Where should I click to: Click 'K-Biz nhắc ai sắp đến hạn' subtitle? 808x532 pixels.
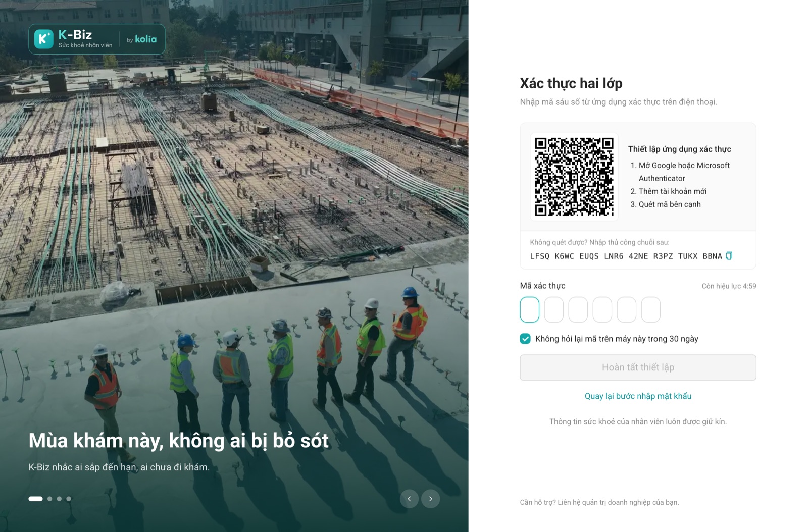119,467
